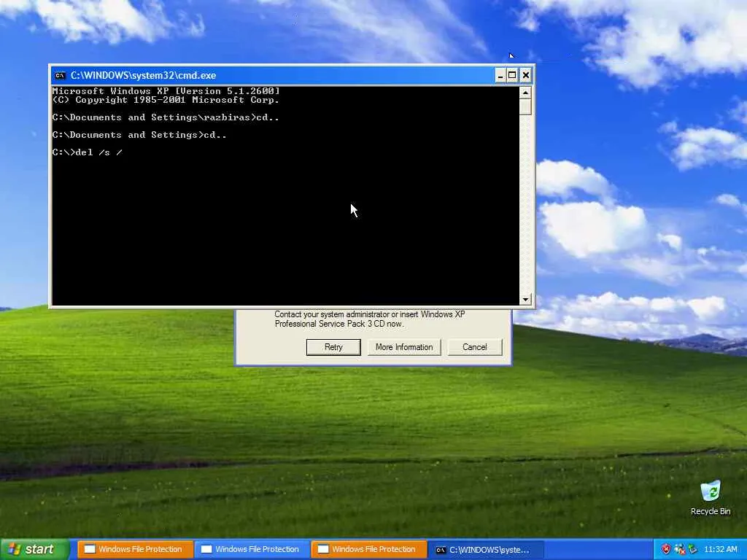Click the '(C) Copyright 1985-2001 Microsoft Corp.' line
This screenshot has width=747, height=560.
166,100
